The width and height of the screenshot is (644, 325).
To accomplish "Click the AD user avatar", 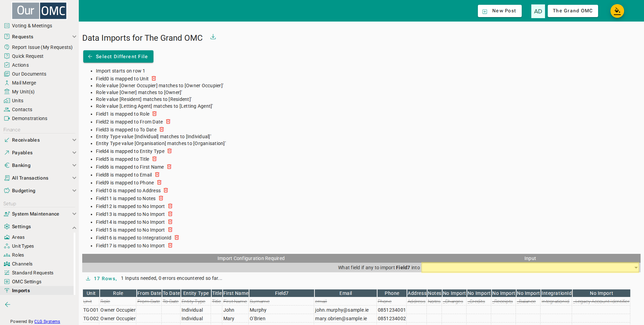I will tap(538, 11).
